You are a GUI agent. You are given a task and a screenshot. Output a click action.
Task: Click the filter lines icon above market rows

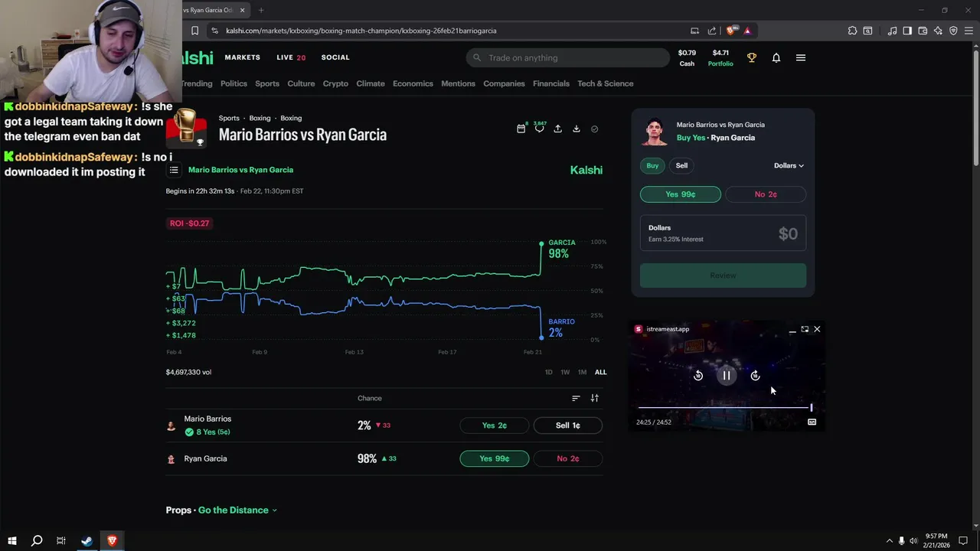(576, 398)
